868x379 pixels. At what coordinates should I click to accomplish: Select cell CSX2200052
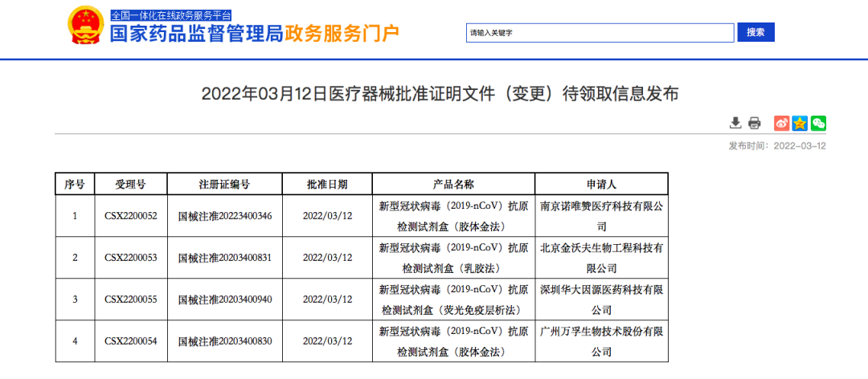tap(131, 216)
